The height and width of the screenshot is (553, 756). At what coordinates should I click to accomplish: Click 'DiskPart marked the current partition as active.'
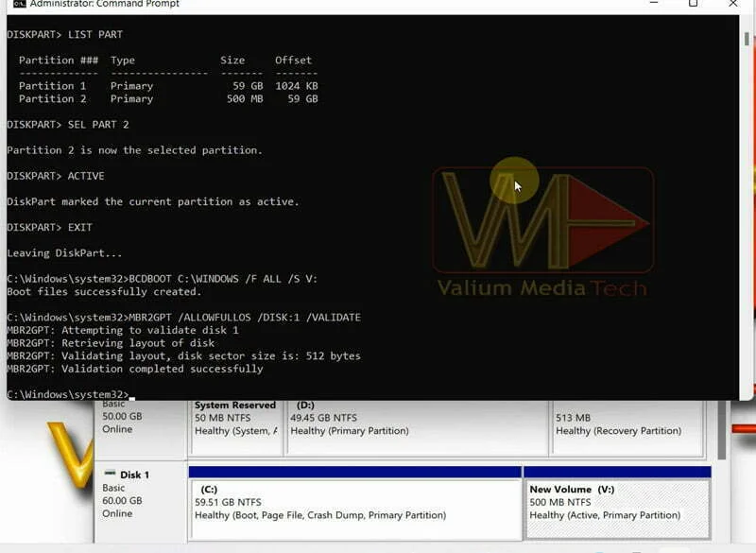153,201
